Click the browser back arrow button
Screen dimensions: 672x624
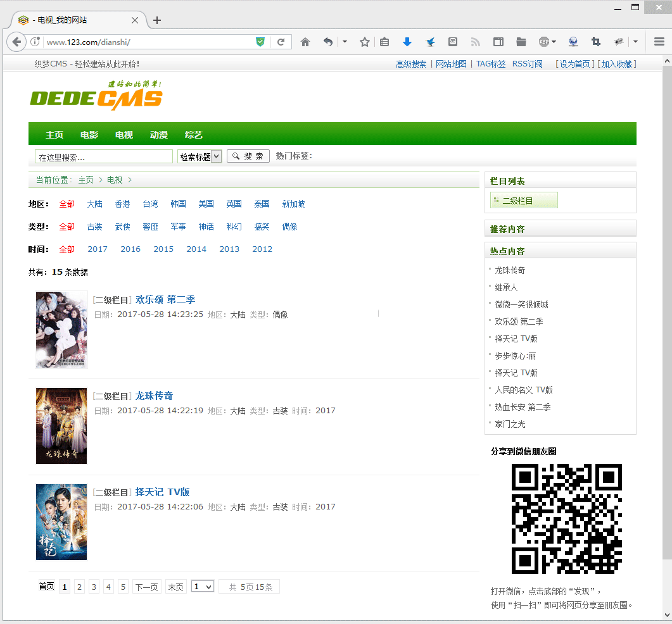pos(16,42)
